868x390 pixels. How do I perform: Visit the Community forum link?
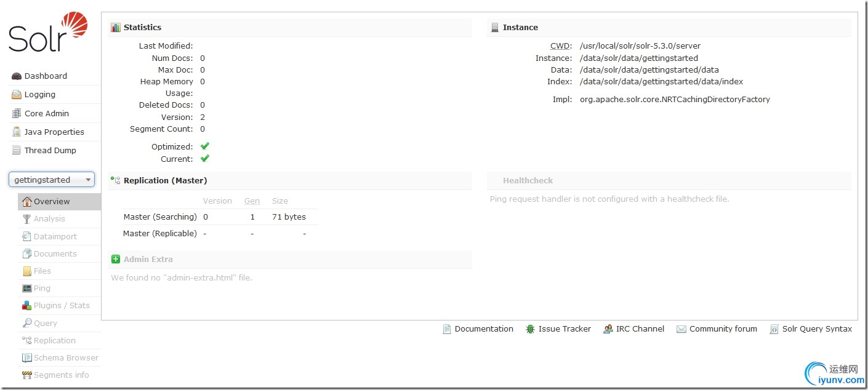723,329
